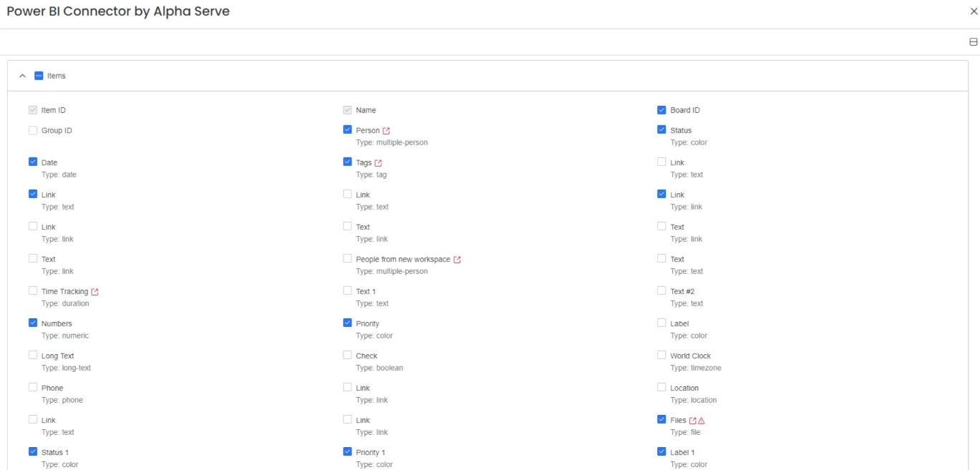The height and width of the screenshot is (470, 980).
Task: Open external link icon beside People from new workspace
Action: (457, 260)
